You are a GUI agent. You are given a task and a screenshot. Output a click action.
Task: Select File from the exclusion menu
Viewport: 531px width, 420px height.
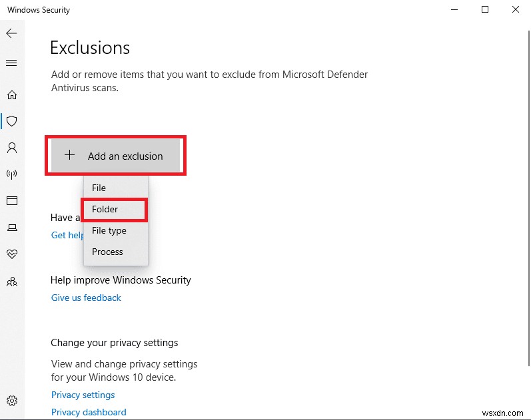click(99, 188)
